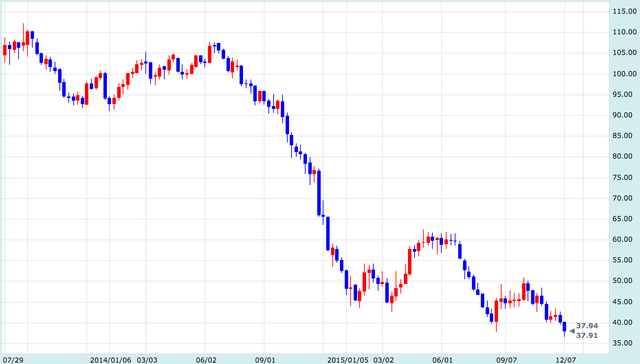
Task: Click the 03/03 date axis label
Action: pyautogui.click(x=147, y=360)
